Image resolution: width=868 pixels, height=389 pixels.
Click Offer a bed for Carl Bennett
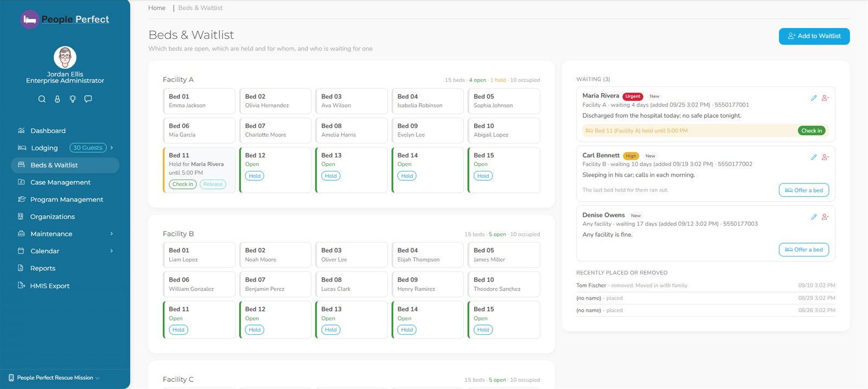coord(804,190)
